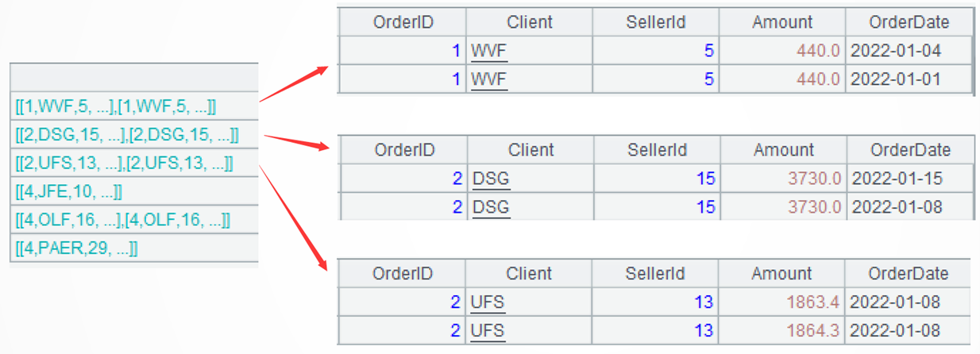Click the [2,UFS,13, ...] group row
Image resolution: width=980 pixels, height=354 pixels.
coord(125,164)
